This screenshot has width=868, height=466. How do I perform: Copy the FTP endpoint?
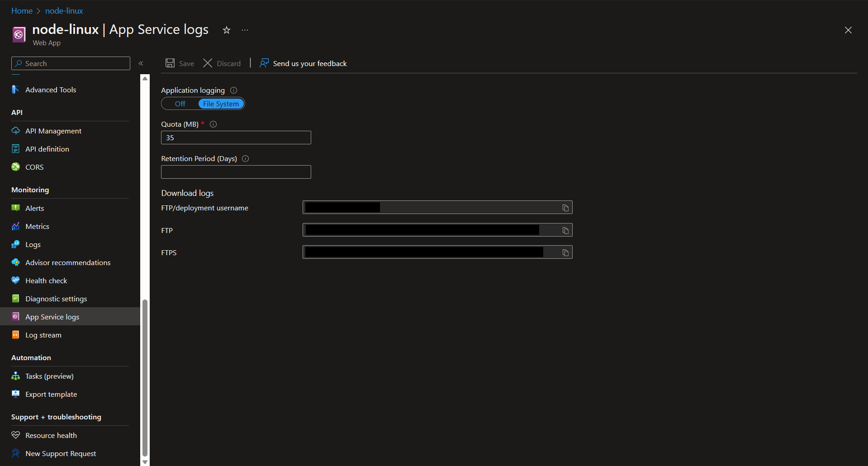click(565, 230)
